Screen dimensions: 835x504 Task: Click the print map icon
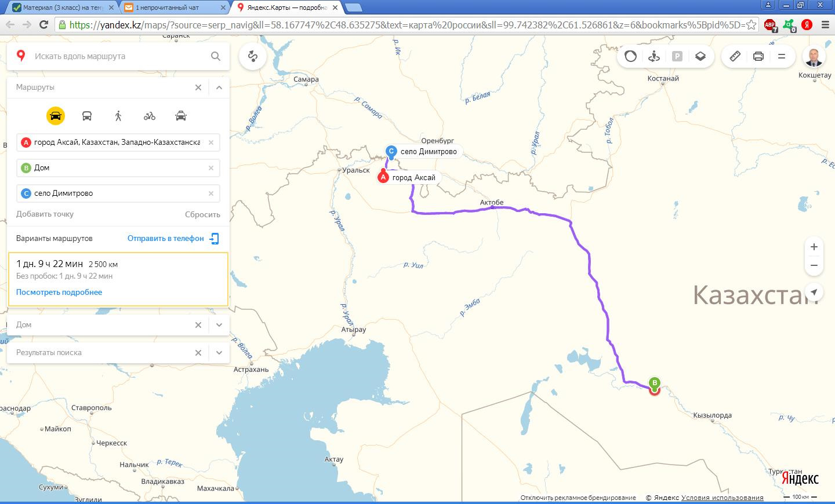pos(758,56)
